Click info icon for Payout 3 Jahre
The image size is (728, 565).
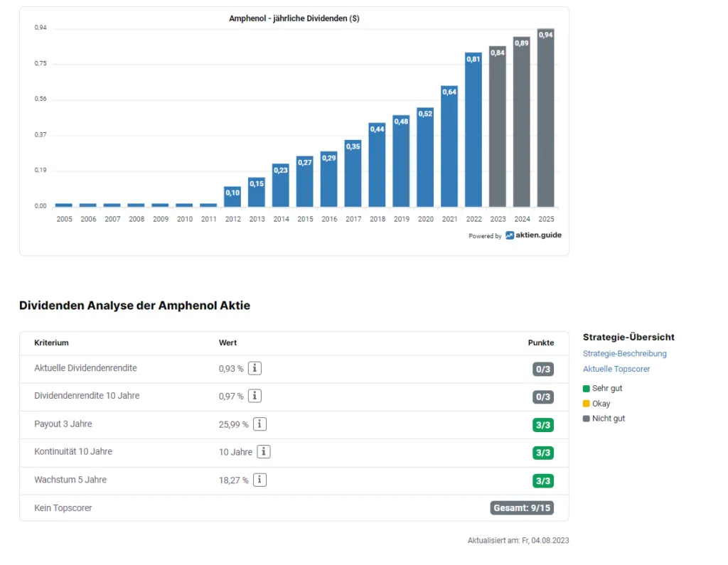259,424
